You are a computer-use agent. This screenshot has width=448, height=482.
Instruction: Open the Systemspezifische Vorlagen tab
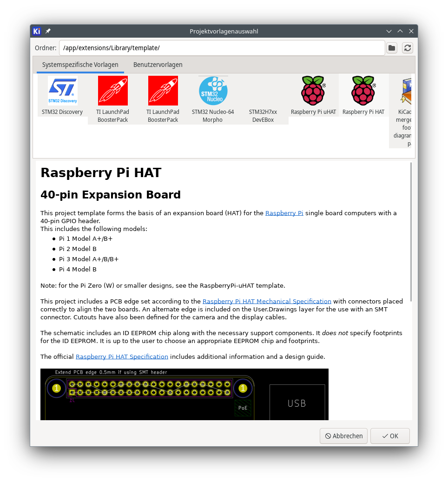[x=80, y=65]
